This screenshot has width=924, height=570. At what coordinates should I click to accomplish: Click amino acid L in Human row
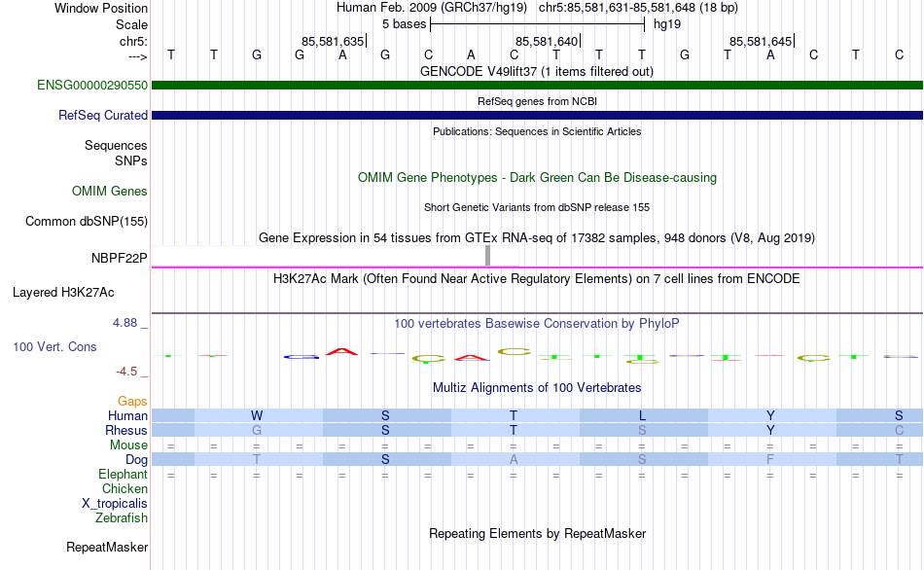coord(642,415)
